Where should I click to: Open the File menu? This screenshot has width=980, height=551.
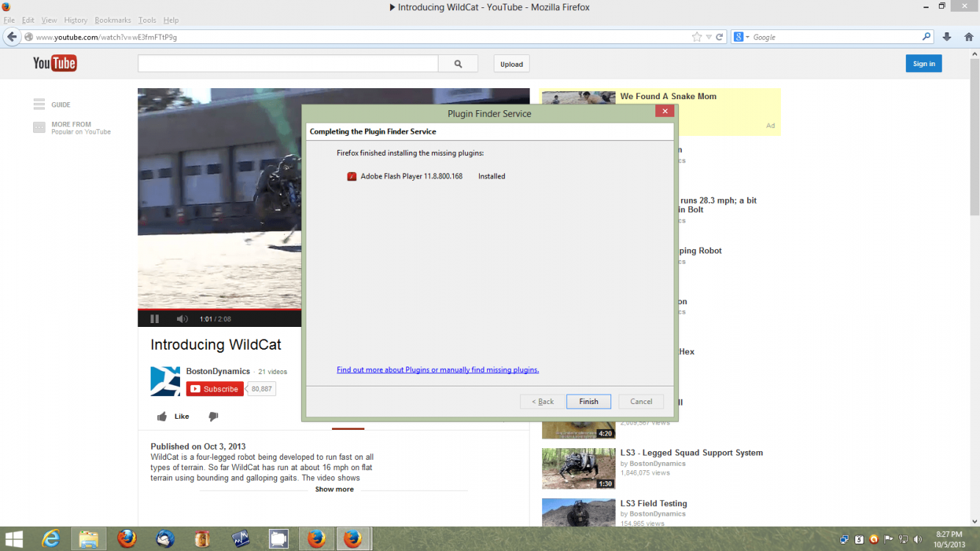[9, 20]
